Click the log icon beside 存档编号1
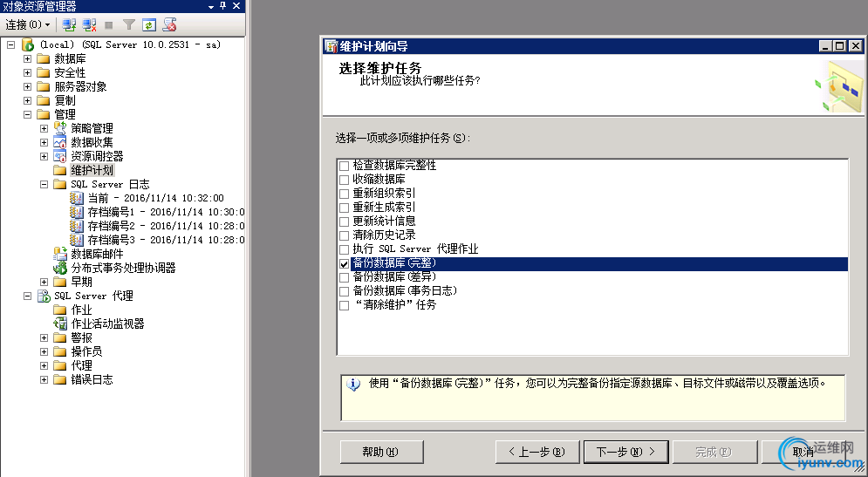The image size is (868, 477). coord(77,212)
